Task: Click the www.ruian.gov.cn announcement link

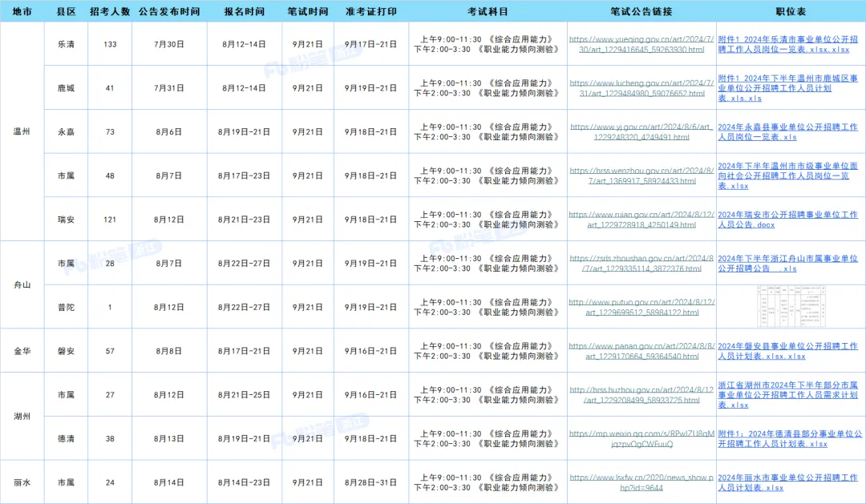Action: pos(641,220)
